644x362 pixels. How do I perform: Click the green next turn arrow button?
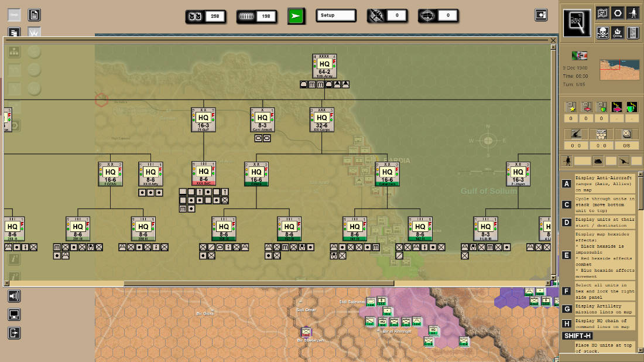295,16
